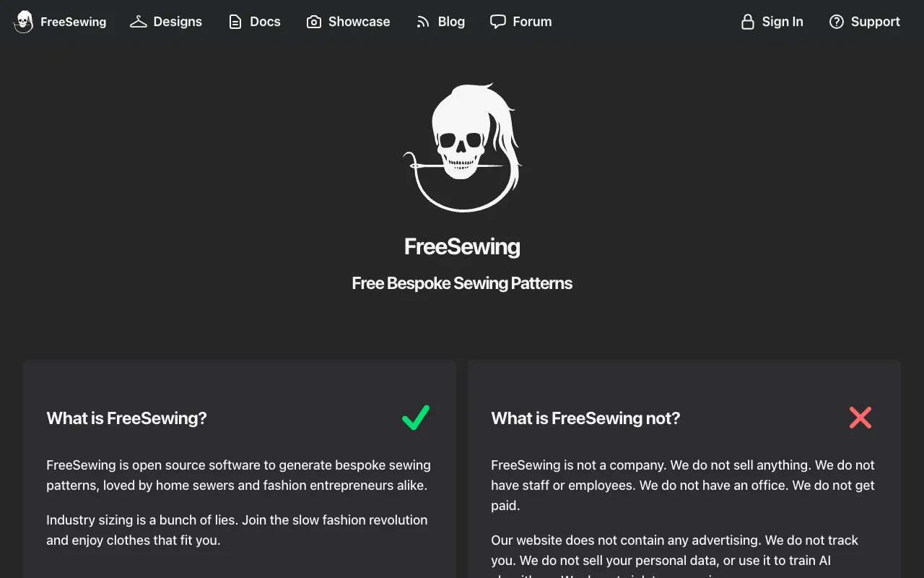Click the FreeSewing brand name in navbar
Screen dimensions: 924x578
pyautogui.click(x=73, y=22)
